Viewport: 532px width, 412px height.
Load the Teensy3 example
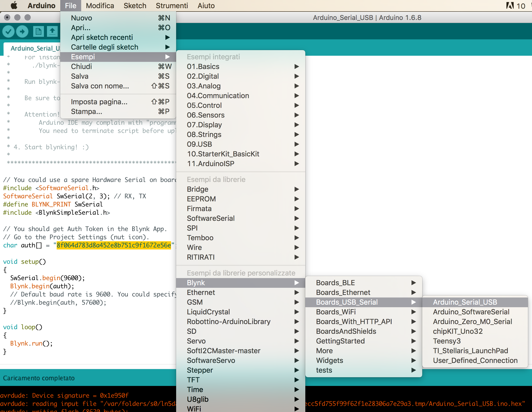(x=475, y=341)
